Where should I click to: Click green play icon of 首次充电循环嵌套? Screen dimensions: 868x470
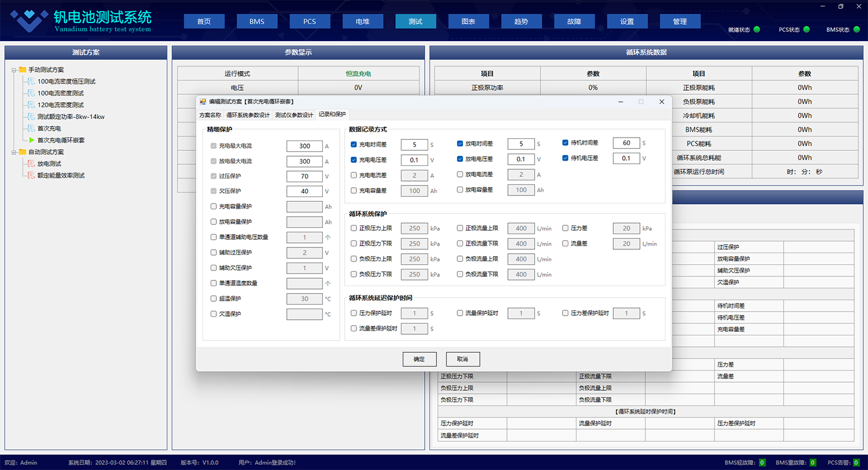point(32,140)
